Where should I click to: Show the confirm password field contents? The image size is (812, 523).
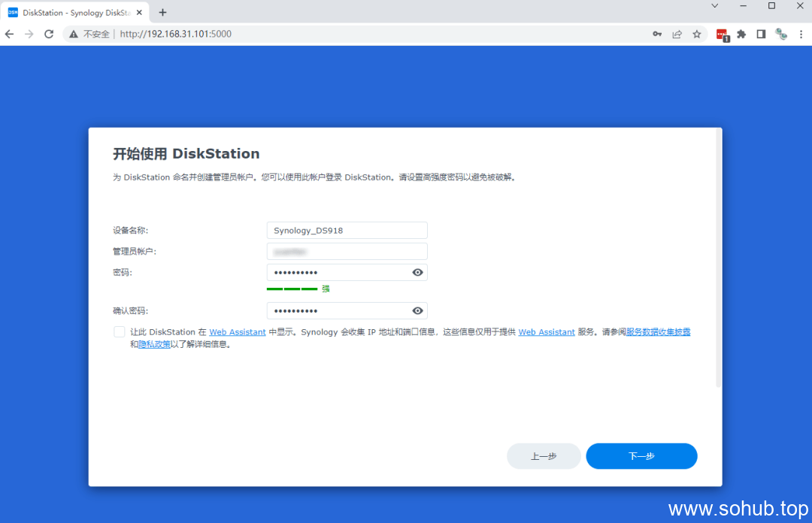(417, 310)
